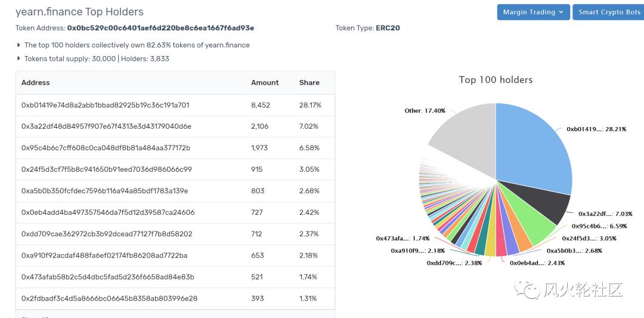Expand the tokens total supply triangle
The height and width of the screenshot is (318, 644).
[x=19, y=58]
